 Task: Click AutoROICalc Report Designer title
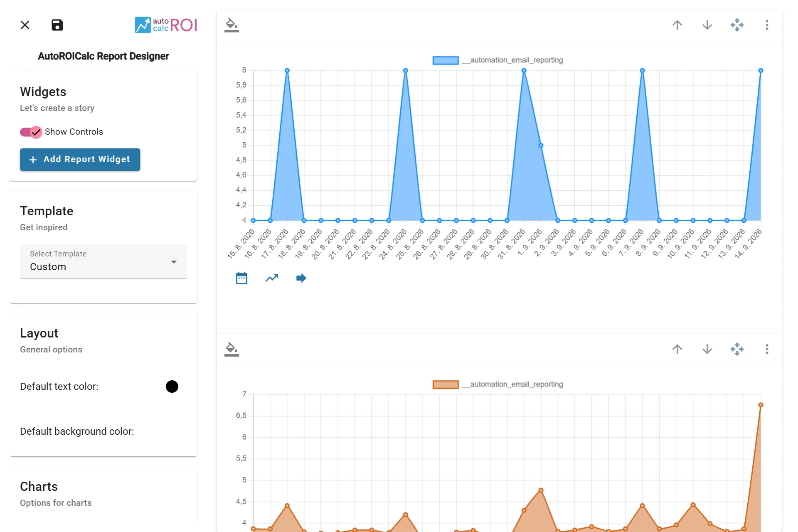click(103, 56)
